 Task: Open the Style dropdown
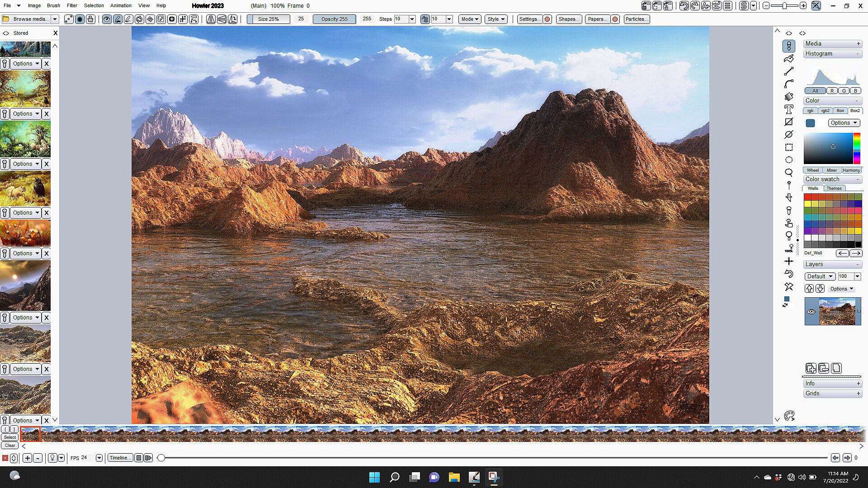(496, 19)
